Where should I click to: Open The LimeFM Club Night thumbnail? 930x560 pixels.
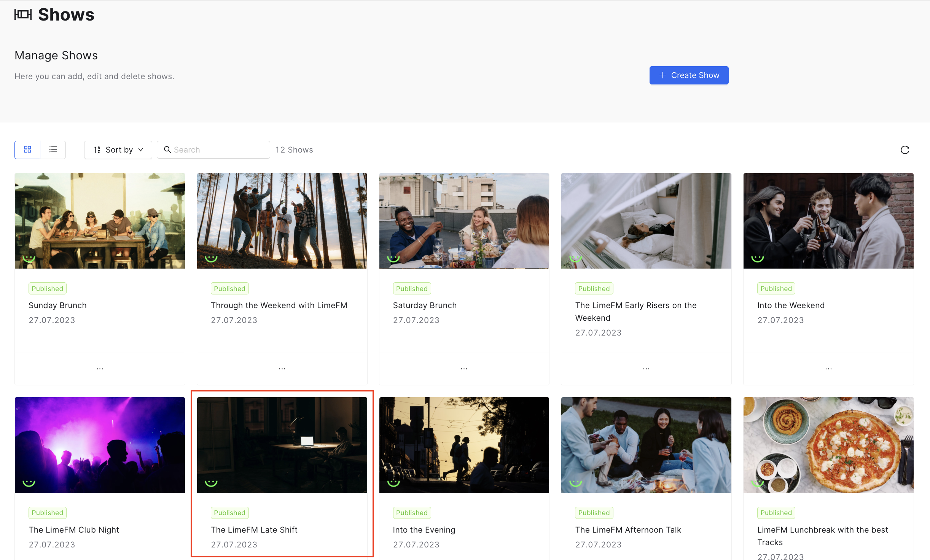(x=100, y=445)
